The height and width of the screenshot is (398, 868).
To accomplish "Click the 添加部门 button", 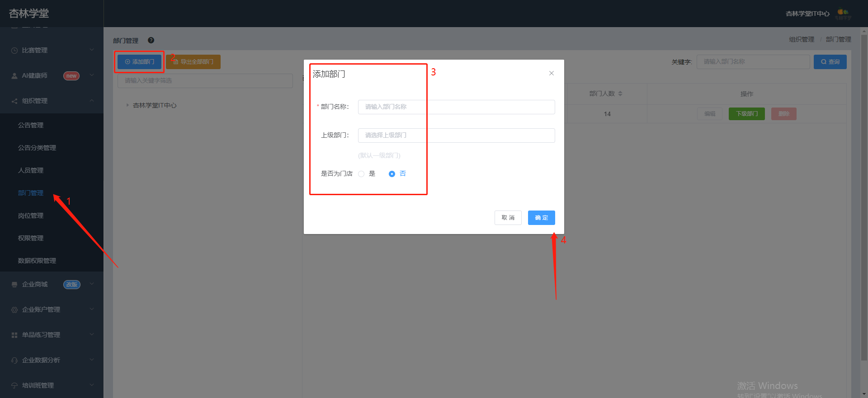I will [x=139, y=62].
